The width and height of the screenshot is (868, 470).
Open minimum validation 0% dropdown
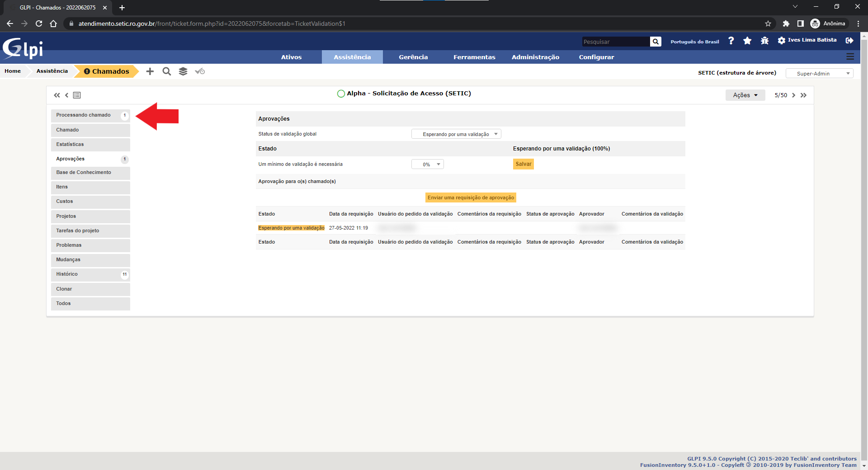[x=427, y=164]
